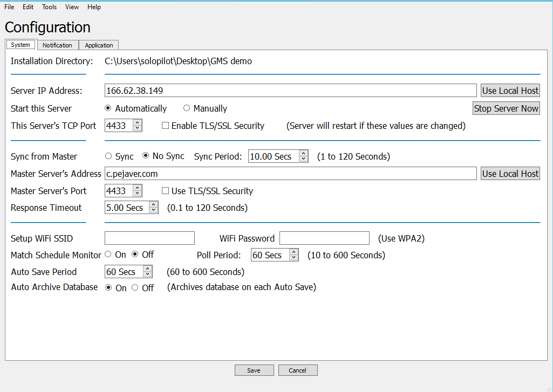
Task: Turn Match Schedule Monitor On
Action: coord(108,255)
